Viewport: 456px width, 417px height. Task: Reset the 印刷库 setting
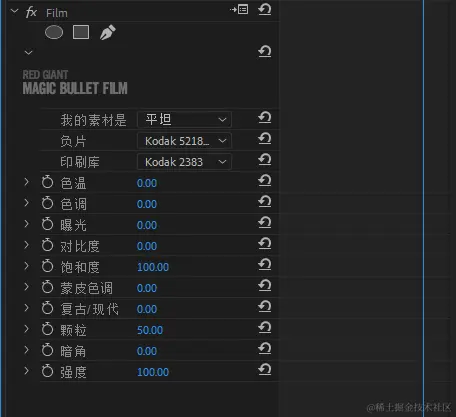265,160
